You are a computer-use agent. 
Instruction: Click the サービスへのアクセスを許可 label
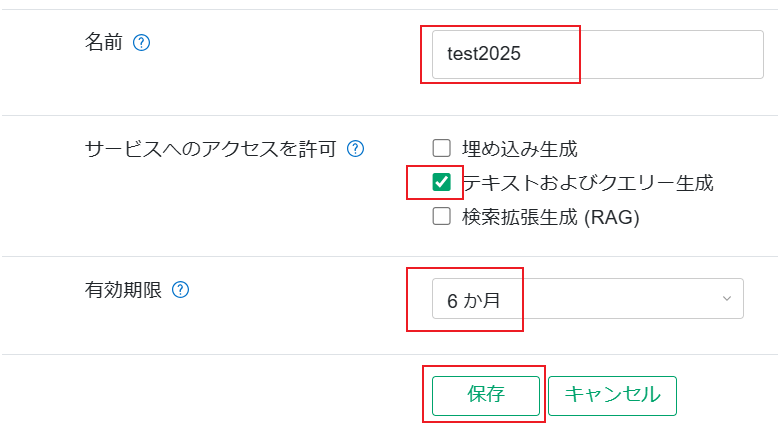210,149
